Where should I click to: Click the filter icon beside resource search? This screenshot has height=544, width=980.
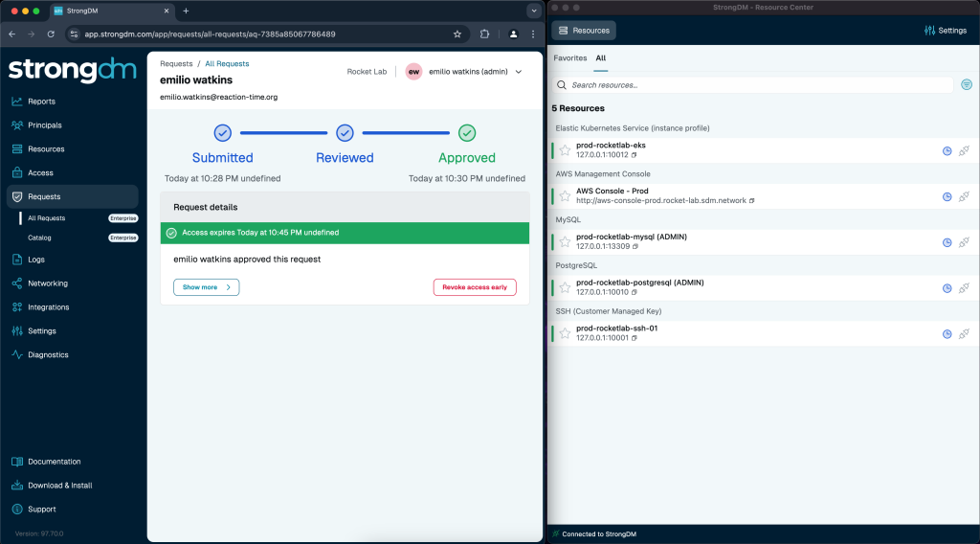point(967,85)
